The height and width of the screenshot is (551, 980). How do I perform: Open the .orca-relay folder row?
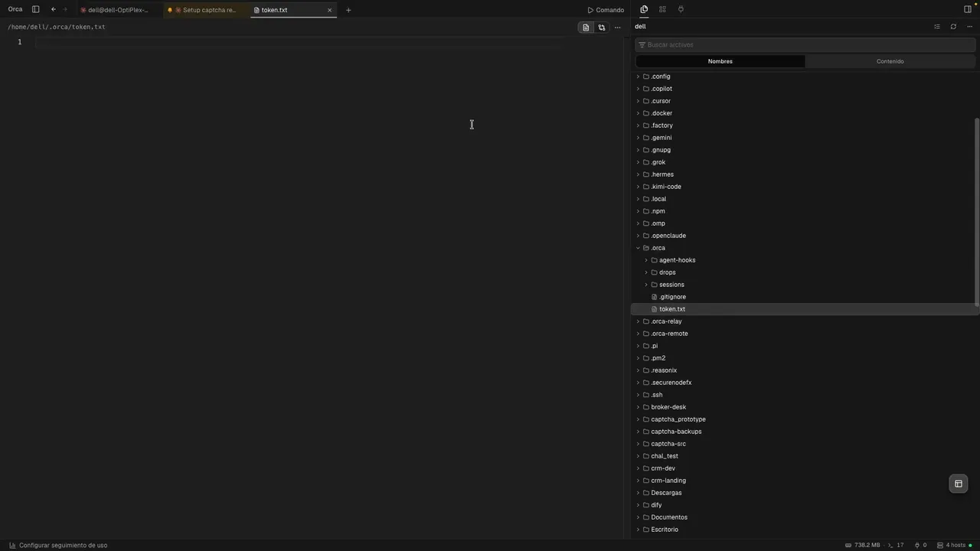[x=802, y=321]
